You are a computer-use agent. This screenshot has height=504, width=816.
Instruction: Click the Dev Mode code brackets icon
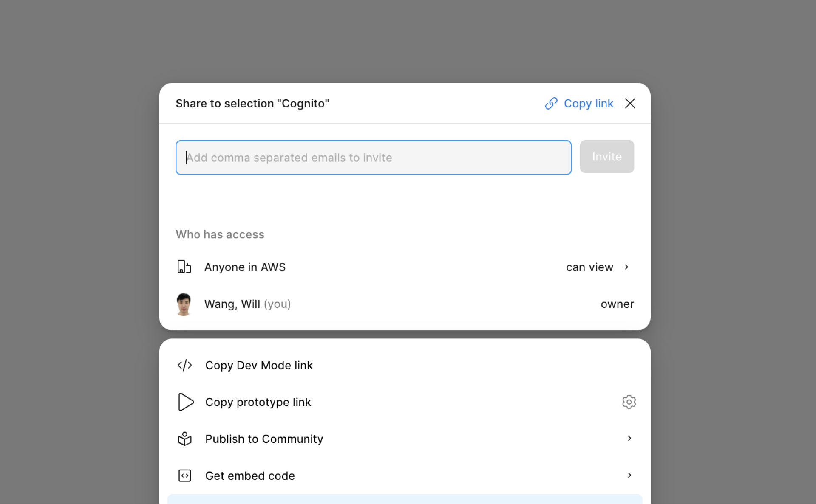tap(185, 365)
